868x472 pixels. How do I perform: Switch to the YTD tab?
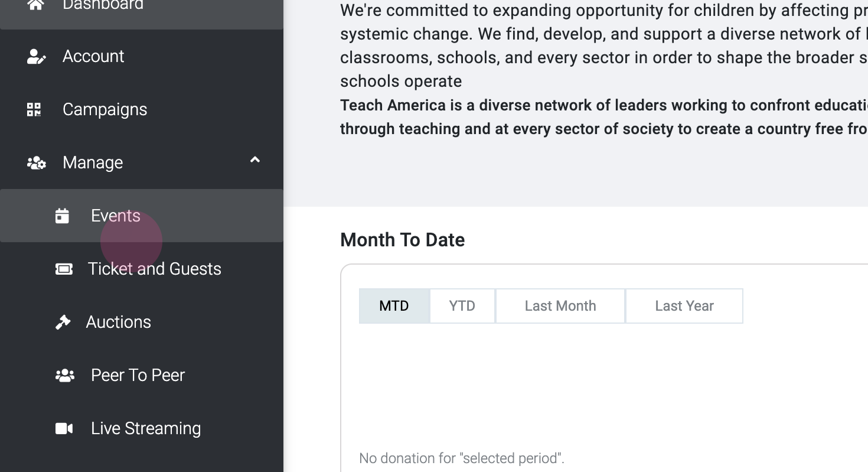click(x=462, y=306)
